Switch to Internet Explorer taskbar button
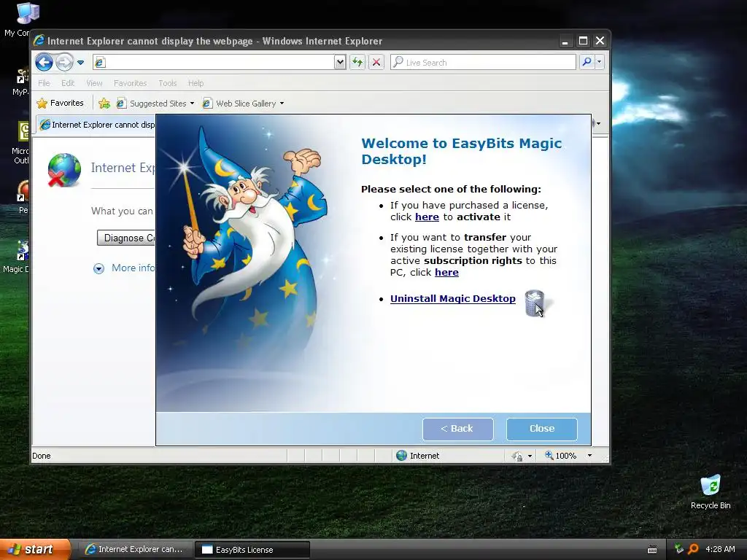Viewport: 747px width, 560px height. (134, 550)
